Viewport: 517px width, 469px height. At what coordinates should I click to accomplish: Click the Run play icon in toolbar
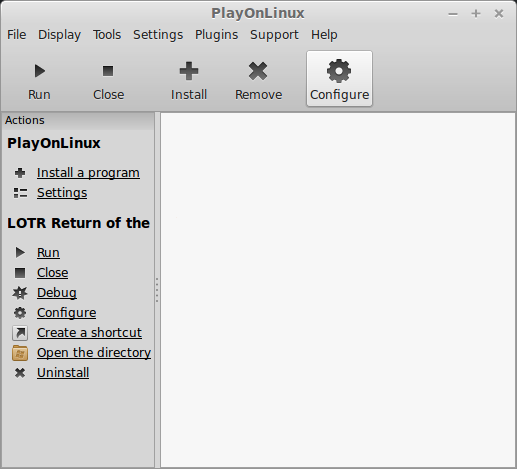tap(40, 71)
